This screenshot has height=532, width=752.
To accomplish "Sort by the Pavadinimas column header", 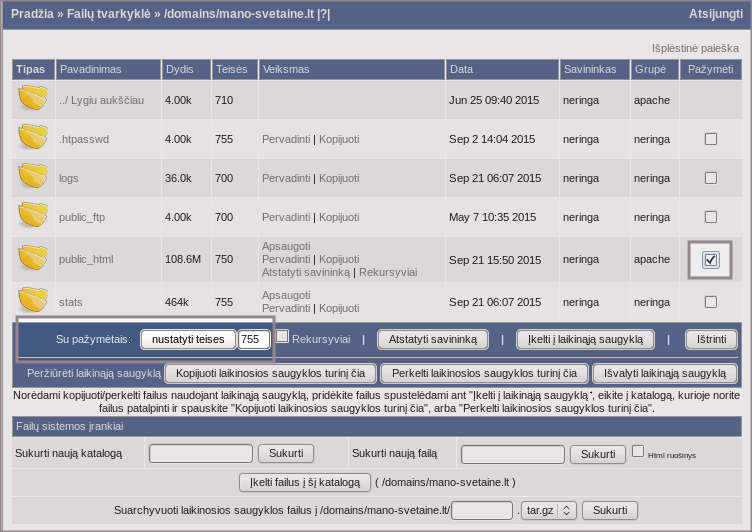I will click(85, 70).
